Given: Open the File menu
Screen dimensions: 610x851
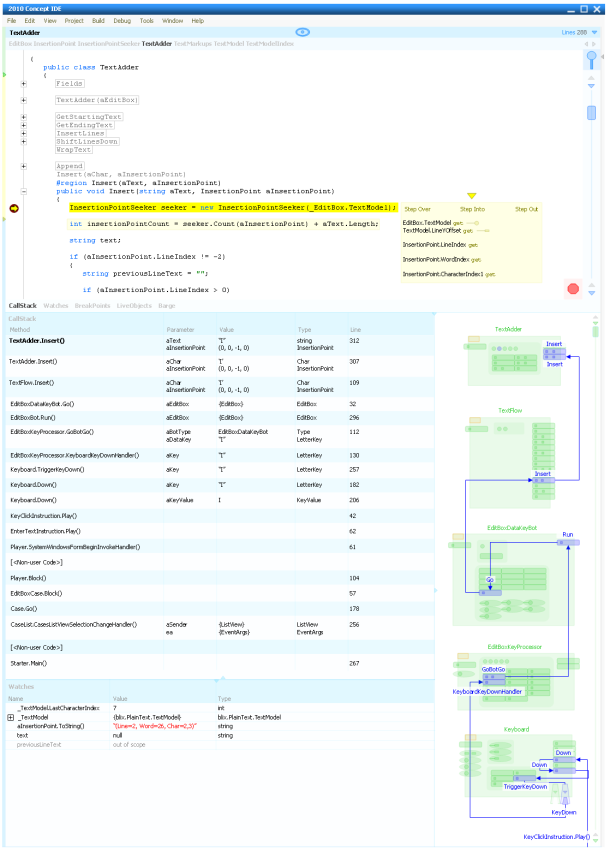Looking at the screenshot, I should pos(11,21).
